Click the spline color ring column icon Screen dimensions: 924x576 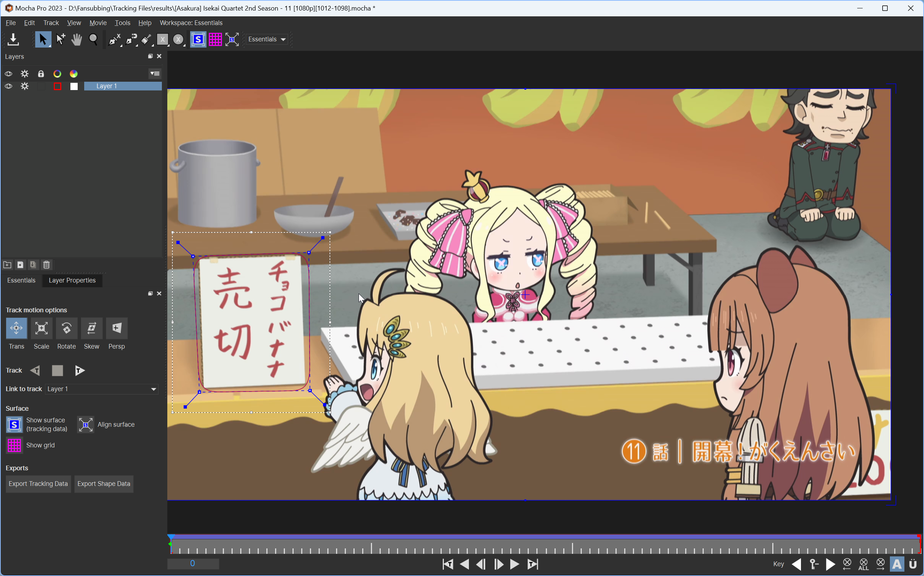pos(57,73)
